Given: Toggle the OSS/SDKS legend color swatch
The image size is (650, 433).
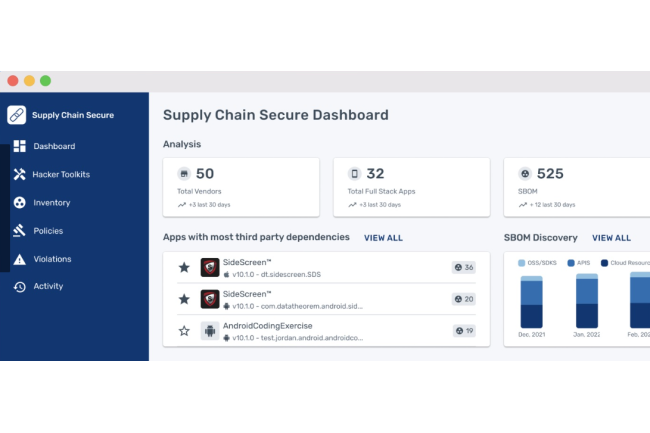Looking at the screenshot, I should pos(521,263).
